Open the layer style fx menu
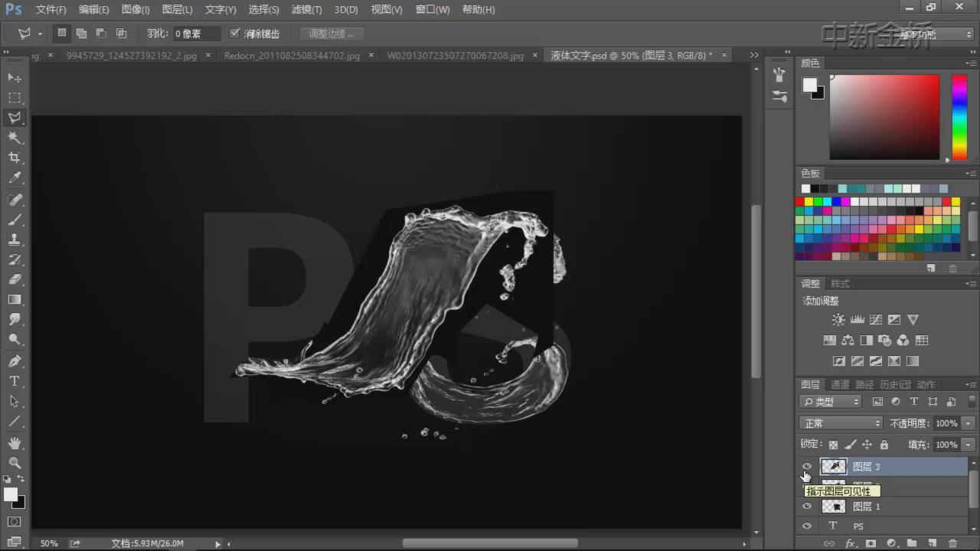This screenshot has width=980, height=551. (850, 543)
